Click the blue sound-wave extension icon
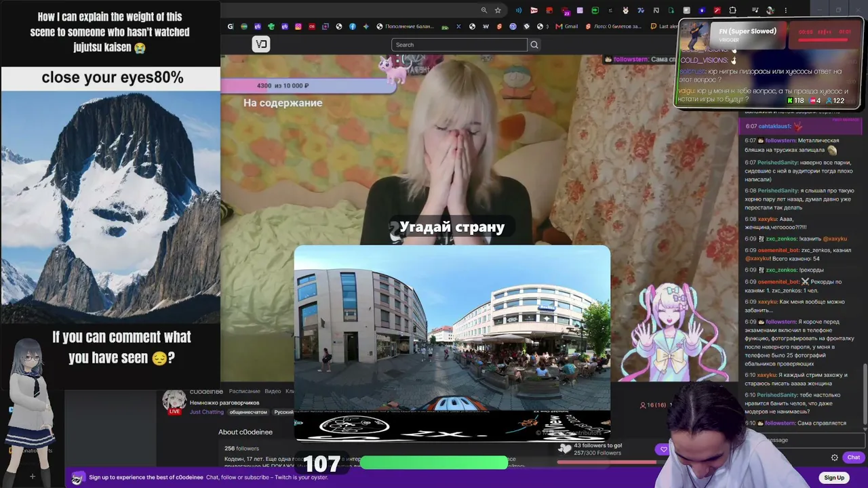The image size is (868, 488). pyautogui.click(x=519, y=10)
